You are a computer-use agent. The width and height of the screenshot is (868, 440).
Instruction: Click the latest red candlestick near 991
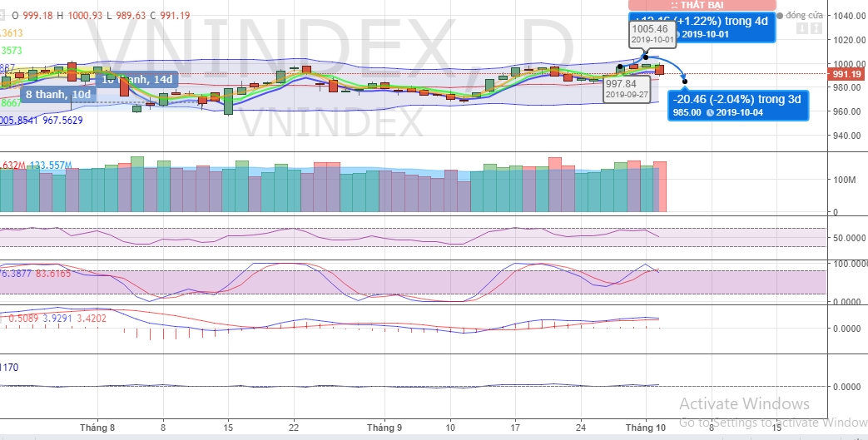tap(659, 70)
